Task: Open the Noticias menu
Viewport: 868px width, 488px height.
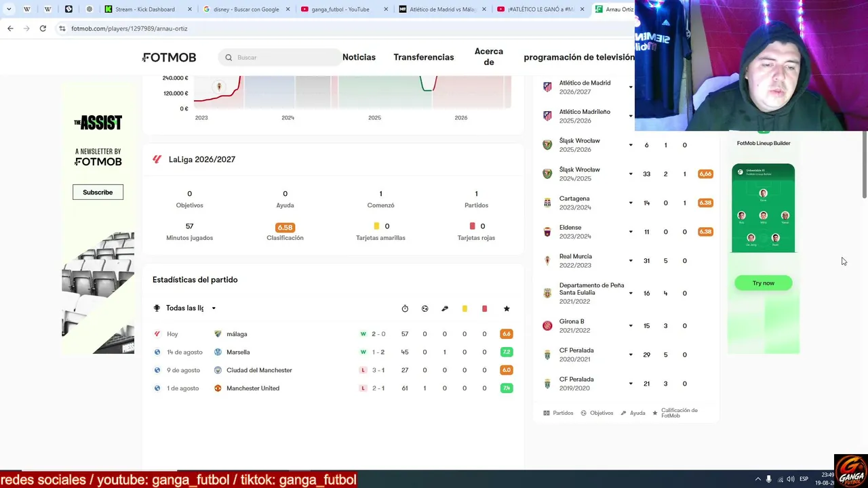Action: tap(359, 58)
